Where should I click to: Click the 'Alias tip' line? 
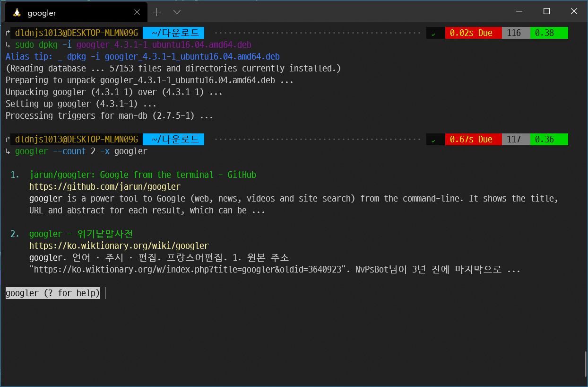143,57
